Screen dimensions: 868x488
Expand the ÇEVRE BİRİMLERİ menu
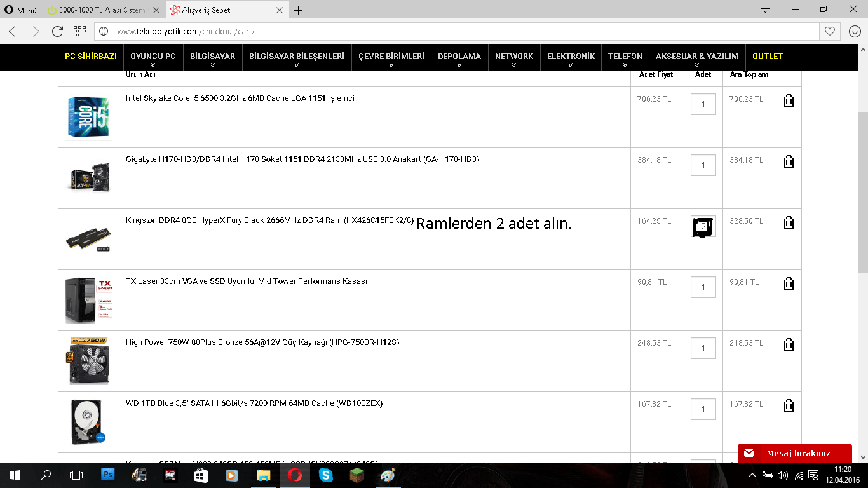[391, 57]
